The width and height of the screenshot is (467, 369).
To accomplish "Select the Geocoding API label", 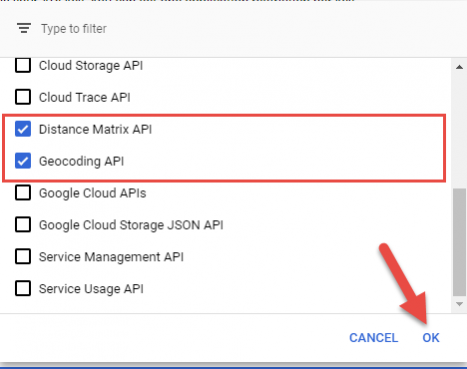I will click(81, 161).
